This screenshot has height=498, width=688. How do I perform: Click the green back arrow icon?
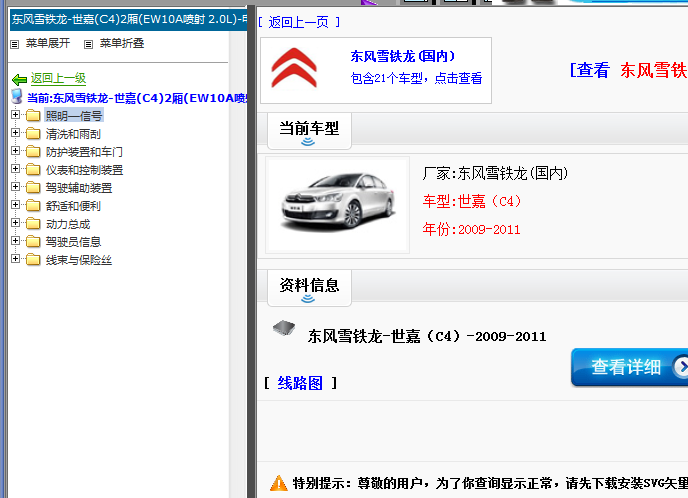(20, 79)
